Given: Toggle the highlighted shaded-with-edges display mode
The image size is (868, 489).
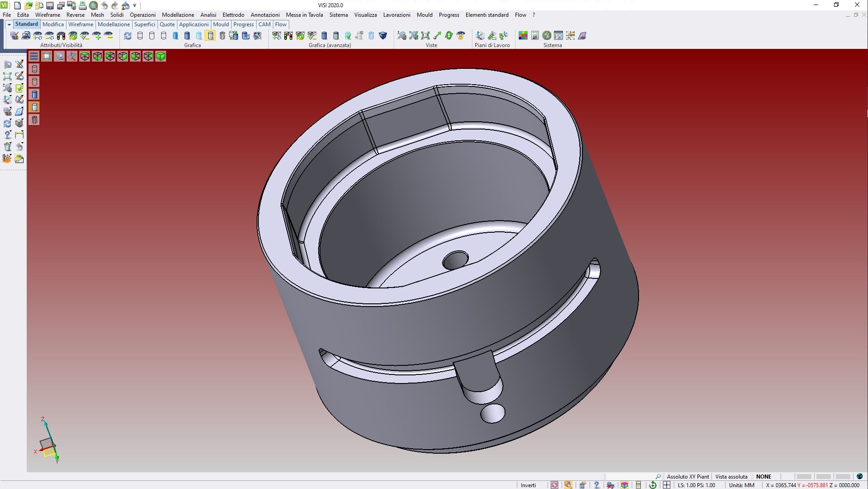Looking at the screenshot, I should click(x=210, y=36).
